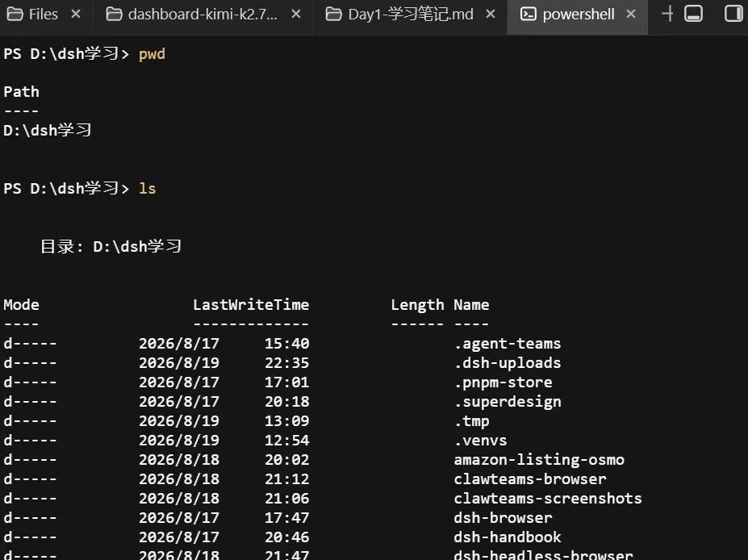The image size is (748, 560).
Task: Click the time 15:40 for .agent-teams
Action: tap(287, 344)
